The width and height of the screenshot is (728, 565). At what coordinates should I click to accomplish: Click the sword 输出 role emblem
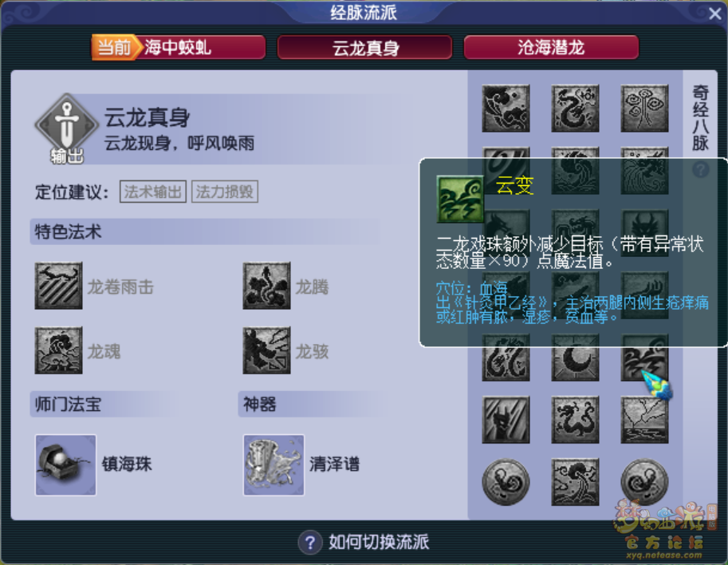[67, 128]
